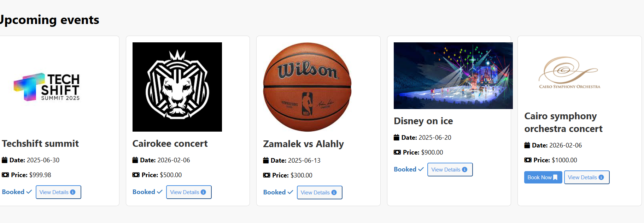Image resolution: width=644 pixels, height=223 pixels.
Task: Click the Wilson basketball image
Action: tap(308, 87)
